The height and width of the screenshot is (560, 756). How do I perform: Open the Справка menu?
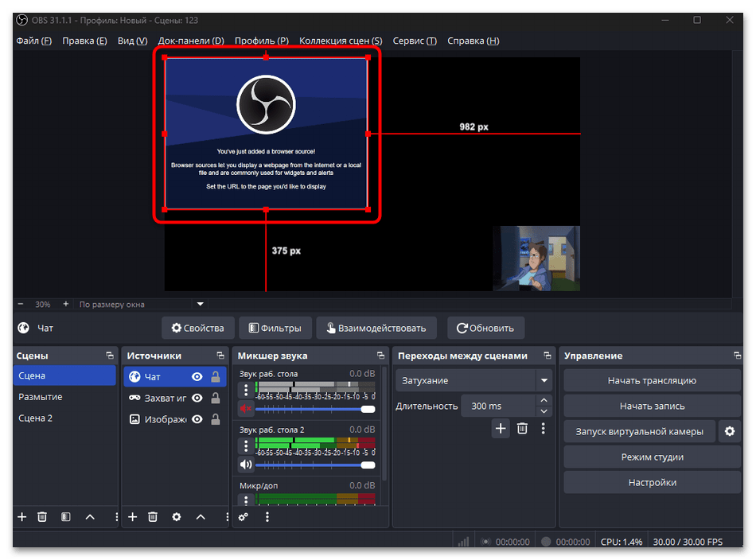point(473,41)
